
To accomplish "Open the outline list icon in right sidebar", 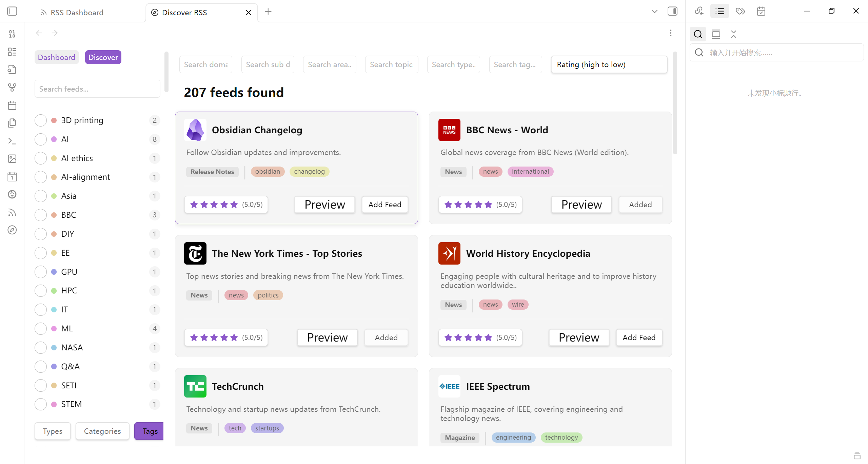I will pos(719,11).
